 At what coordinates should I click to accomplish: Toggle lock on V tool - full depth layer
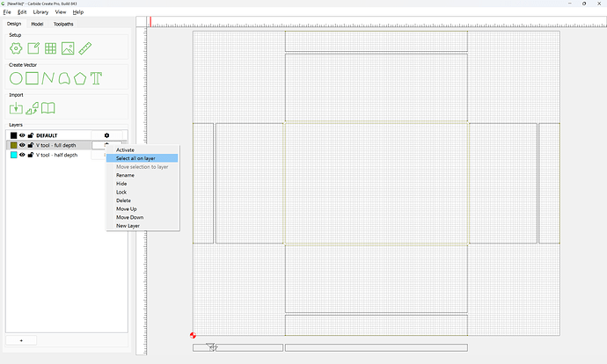(30, 145)
